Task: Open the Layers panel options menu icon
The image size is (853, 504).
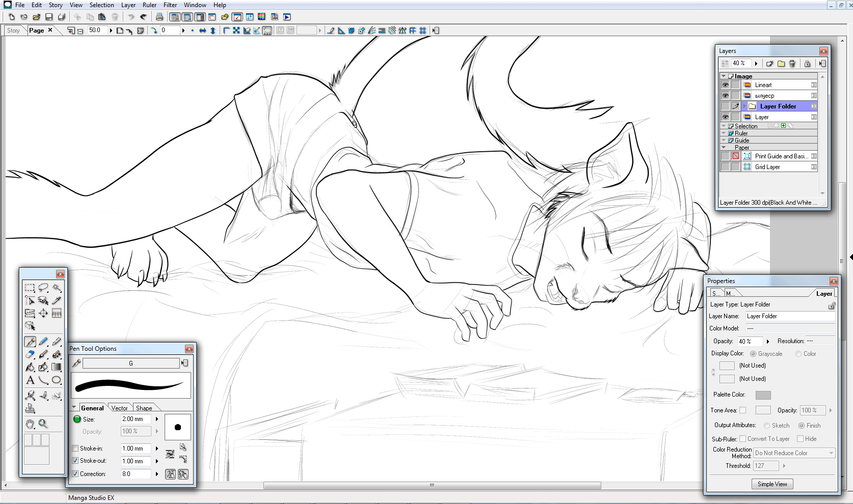Action: coord(822,64)
